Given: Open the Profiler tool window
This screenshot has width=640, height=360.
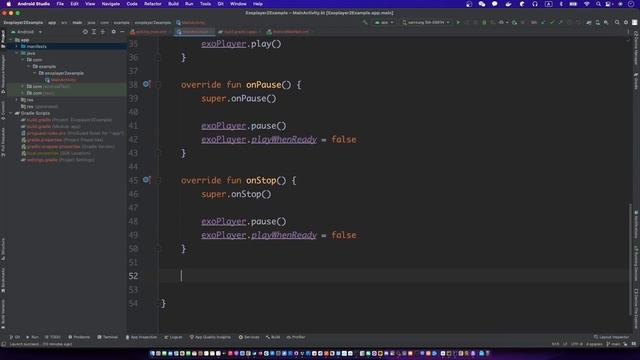Looking at the screenshot, I should [x=296, y=337].
